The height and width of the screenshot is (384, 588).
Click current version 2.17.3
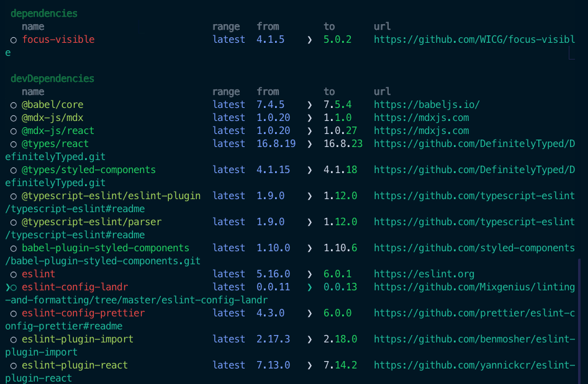[x=273, y=339]
